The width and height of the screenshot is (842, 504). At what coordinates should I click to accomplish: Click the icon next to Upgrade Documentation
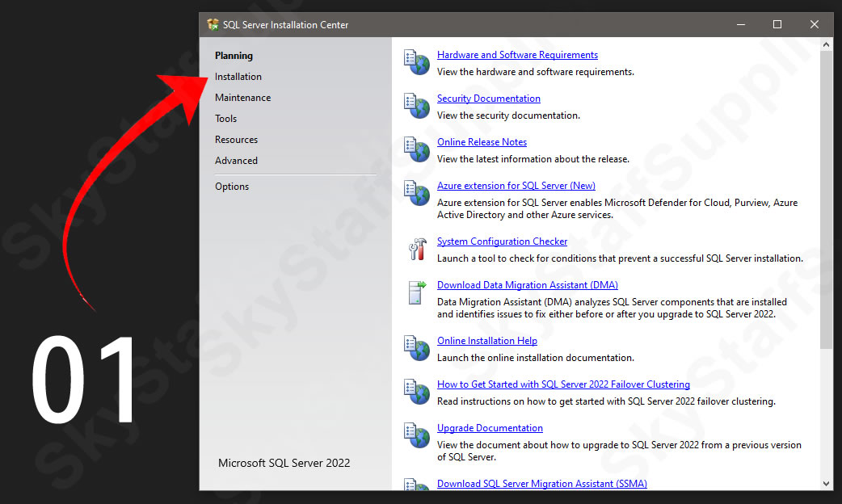(417, 435)
